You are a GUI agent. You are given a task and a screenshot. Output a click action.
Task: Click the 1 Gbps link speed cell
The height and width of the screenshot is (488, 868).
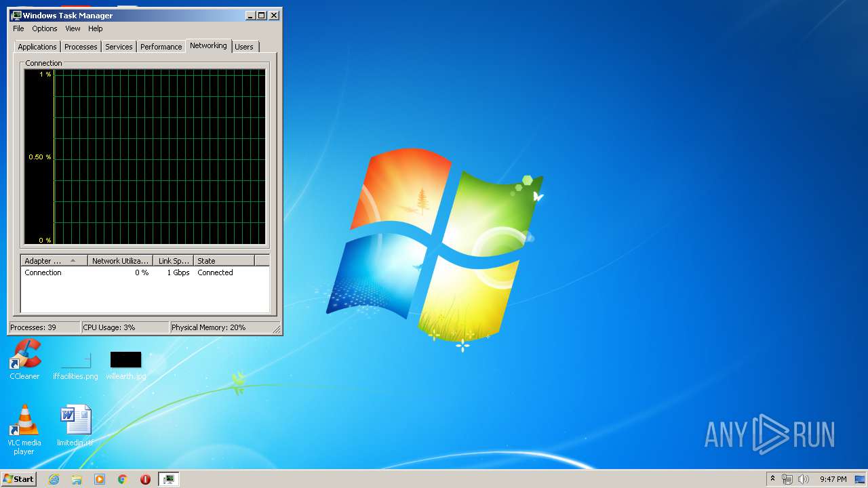[x=178, y=272]
